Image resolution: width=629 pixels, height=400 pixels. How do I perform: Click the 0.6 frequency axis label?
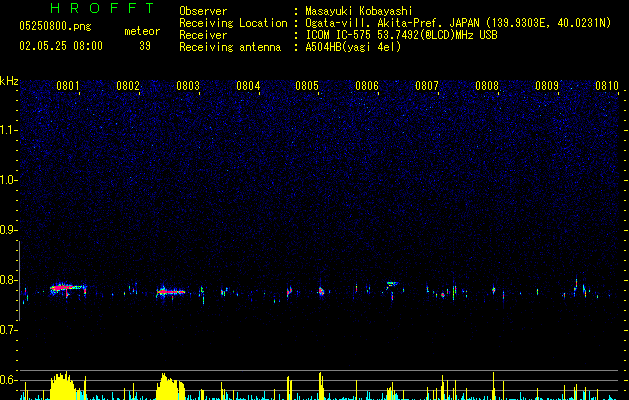click(x=9, y=380)
